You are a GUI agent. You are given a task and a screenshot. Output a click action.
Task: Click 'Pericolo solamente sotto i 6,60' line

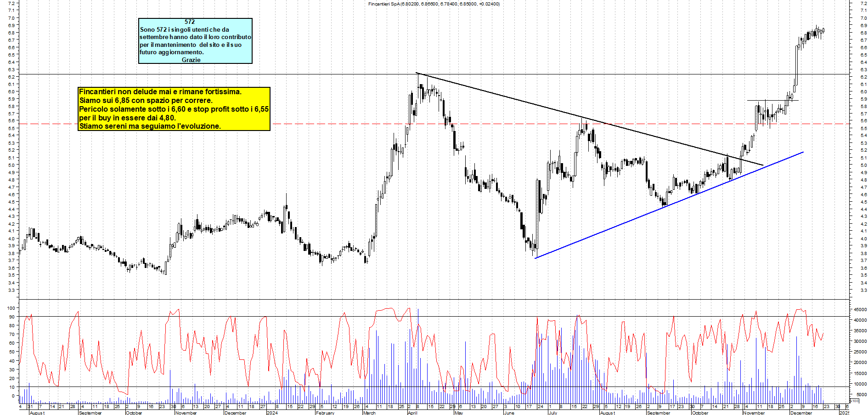[x=174, y=109]
